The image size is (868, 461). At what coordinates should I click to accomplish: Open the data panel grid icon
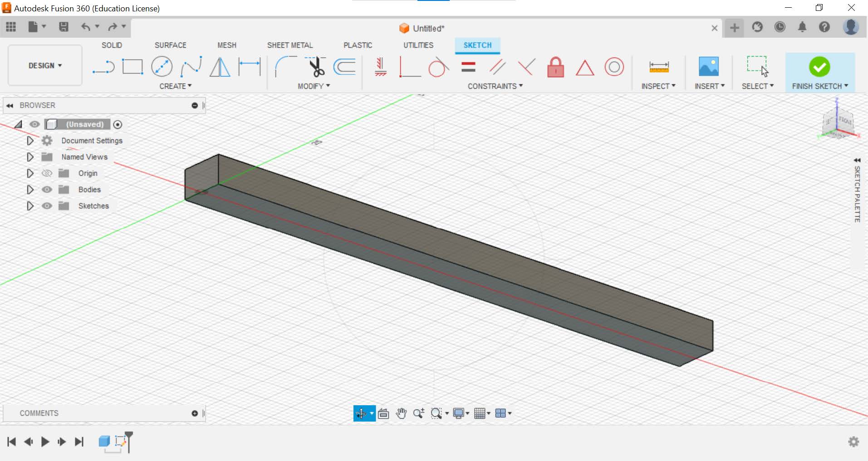[x=11, y=27]
